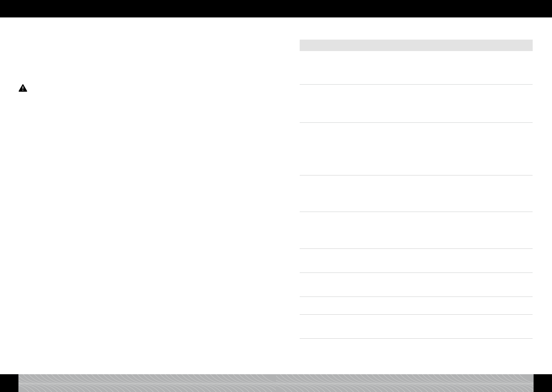Click the blank area beside the warning icon

(148, 88)
